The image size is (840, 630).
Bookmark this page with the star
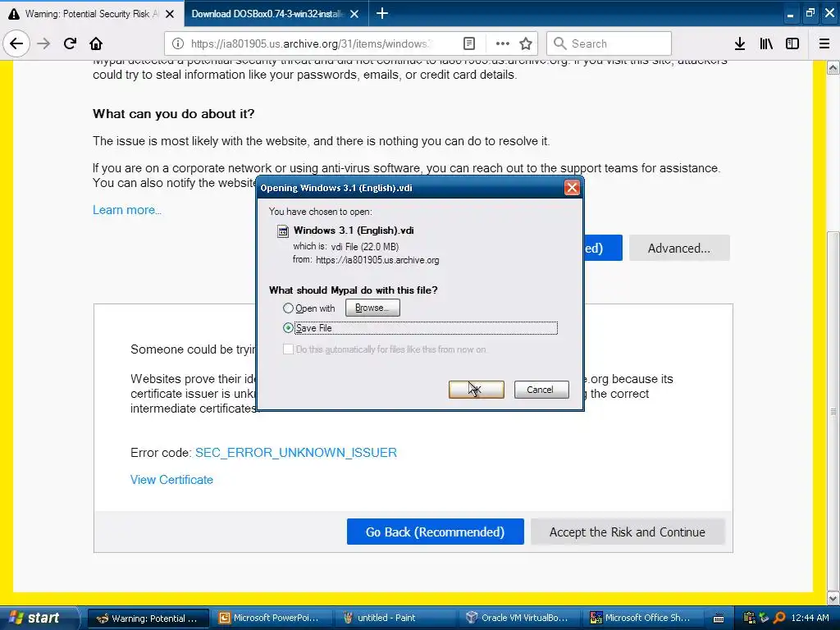tap(526, 43)
